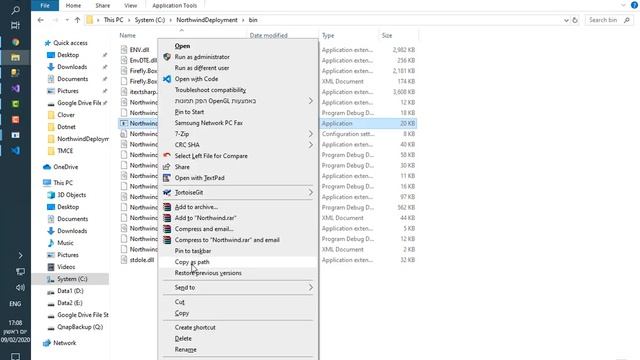Select Delete in the context menu

click(x=183, y=338)
